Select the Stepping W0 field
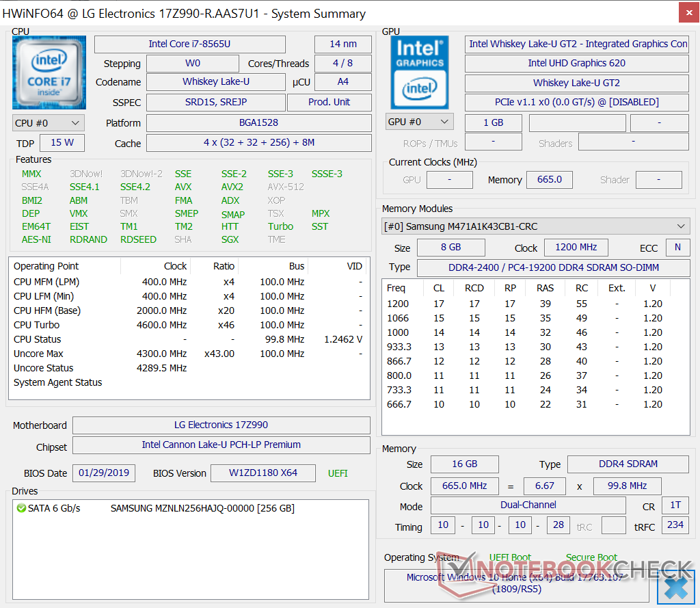700x608 pixels. tap(193, 63)
